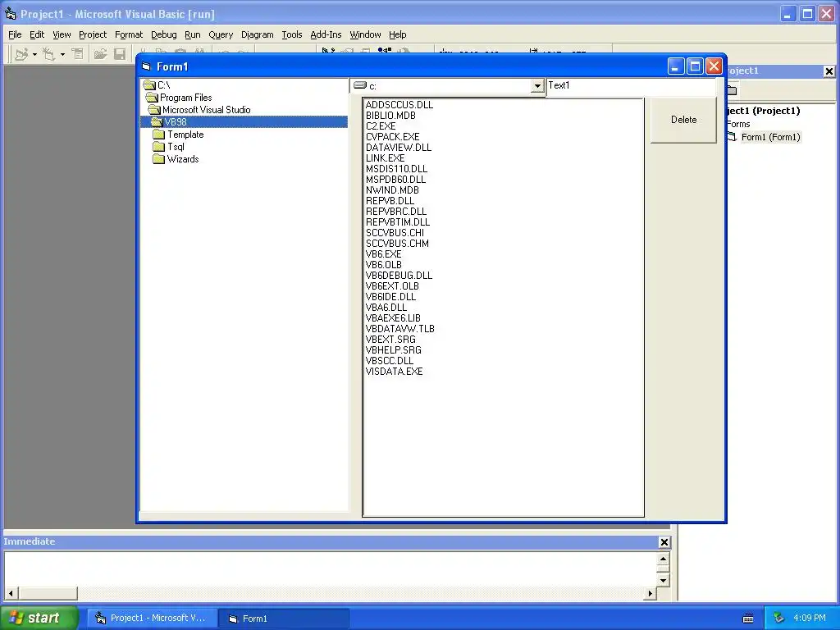The height and width of the screenshot is (630, 840).
Task: Open the Run menu
Action: 192,34
